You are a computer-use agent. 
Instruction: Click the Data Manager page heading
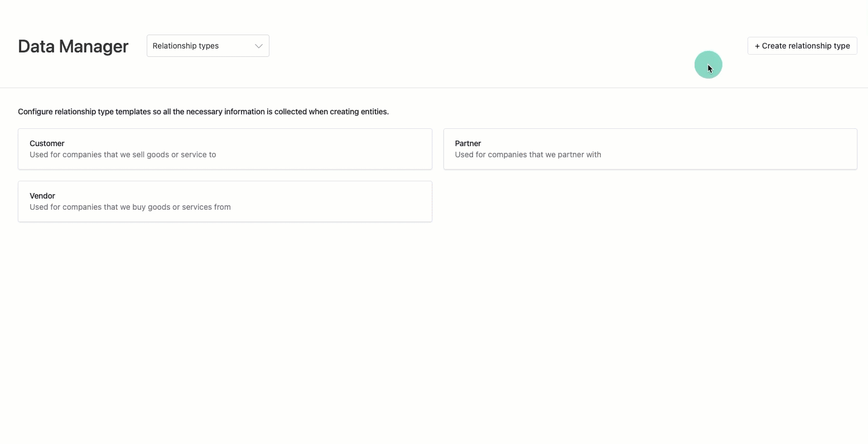coord(73,46)
